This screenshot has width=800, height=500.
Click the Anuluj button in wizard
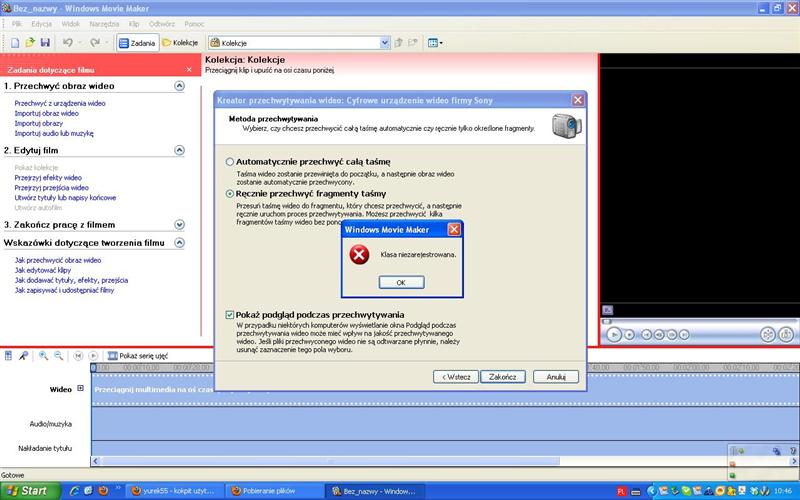pos(556,377)
